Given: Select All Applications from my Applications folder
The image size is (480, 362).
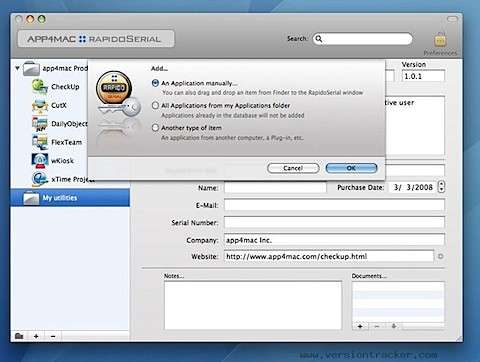Looking at the screenshot, I should pos(155,106).
